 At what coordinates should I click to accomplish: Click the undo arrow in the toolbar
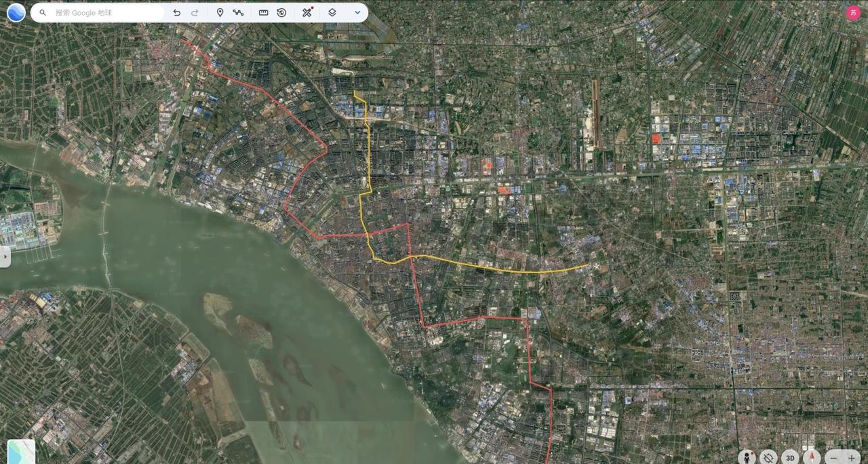[176, 12]
